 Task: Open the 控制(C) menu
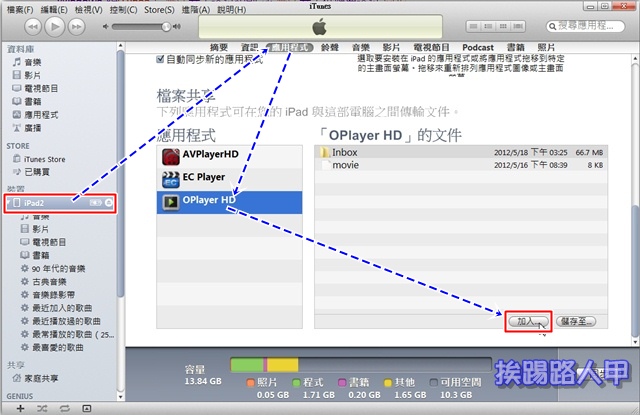[123, 10]
